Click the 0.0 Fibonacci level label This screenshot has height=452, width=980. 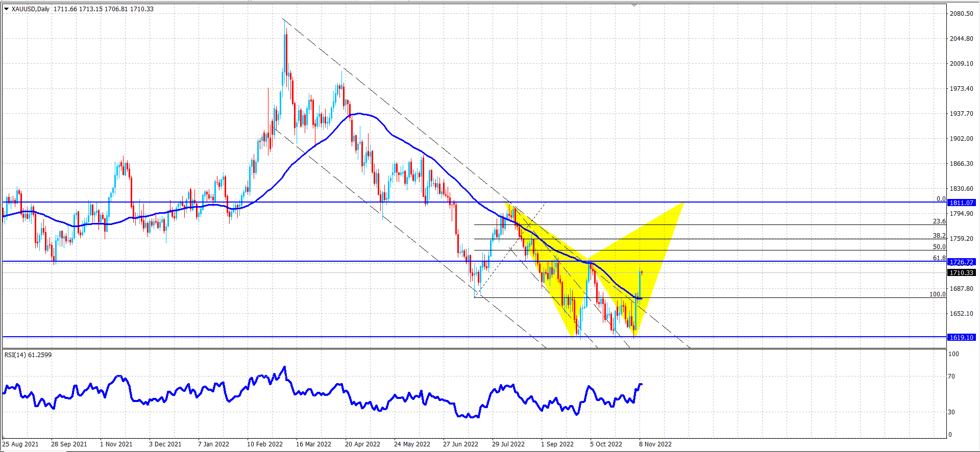[941, 199]
